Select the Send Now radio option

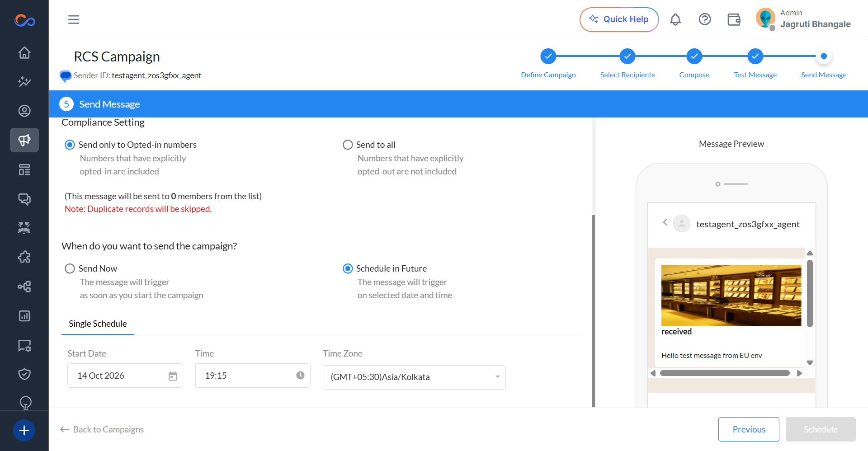tap(70, 268)
